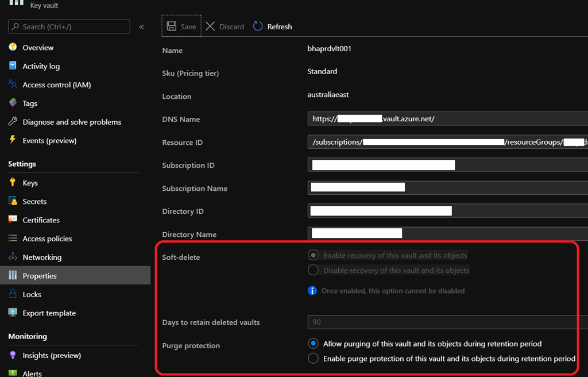Click the Certificates icon
The image size is (588, 377).
click(13, 220)
